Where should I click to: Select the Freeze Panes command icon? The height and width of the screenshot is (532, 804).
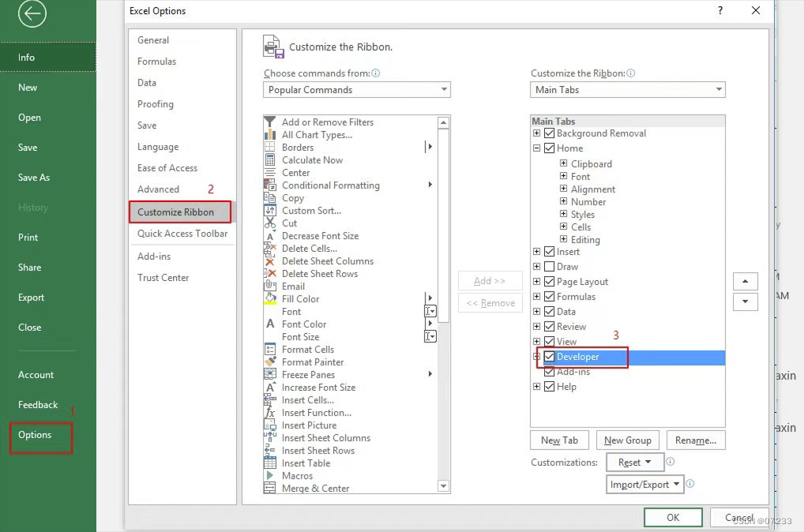point(269,375)
